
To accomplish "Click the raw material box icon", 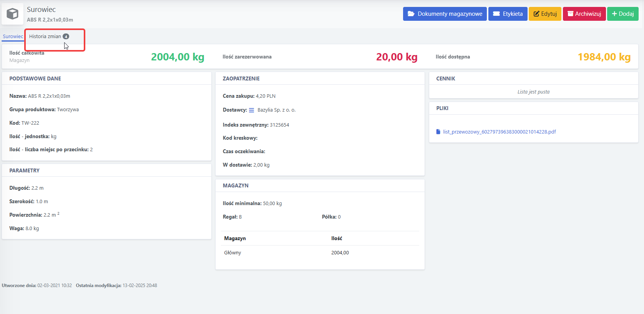I will click(12, 14).
